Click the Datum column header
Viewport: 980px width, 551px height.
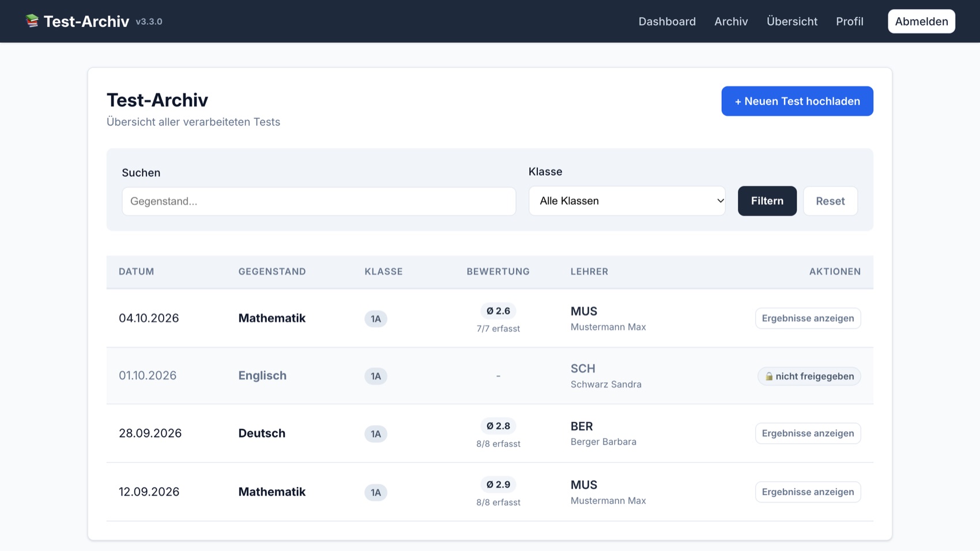point(137,271)
